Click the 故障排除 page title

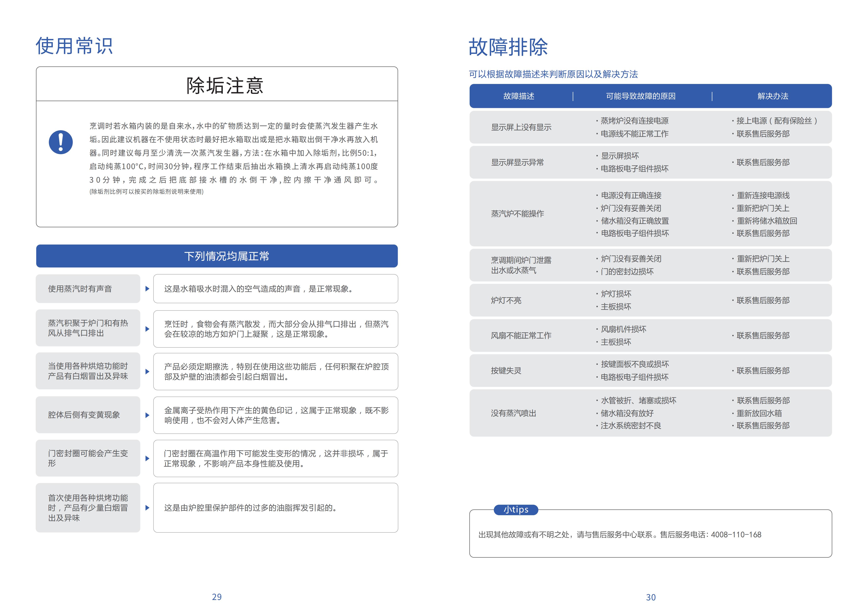pyautogui.click(x=508, y=47)
